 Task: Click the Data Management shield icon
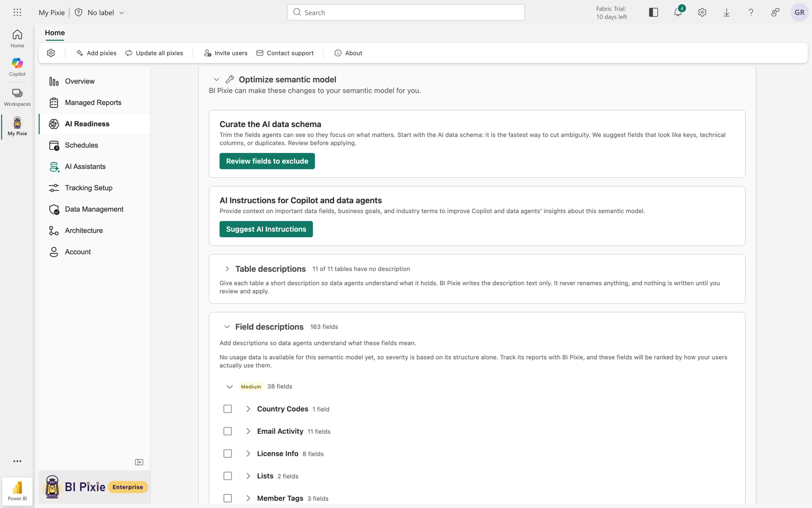[x=54, y=209]
